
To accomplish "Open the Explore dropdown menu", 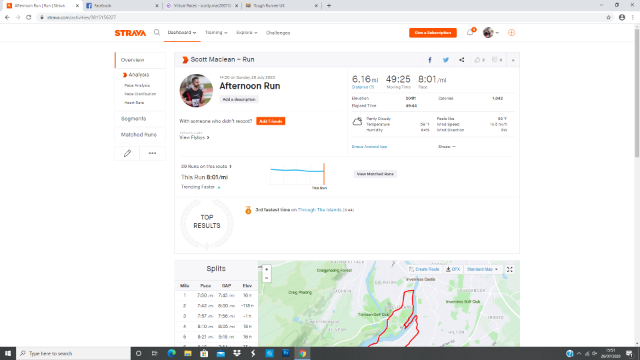I will point(247,33).
